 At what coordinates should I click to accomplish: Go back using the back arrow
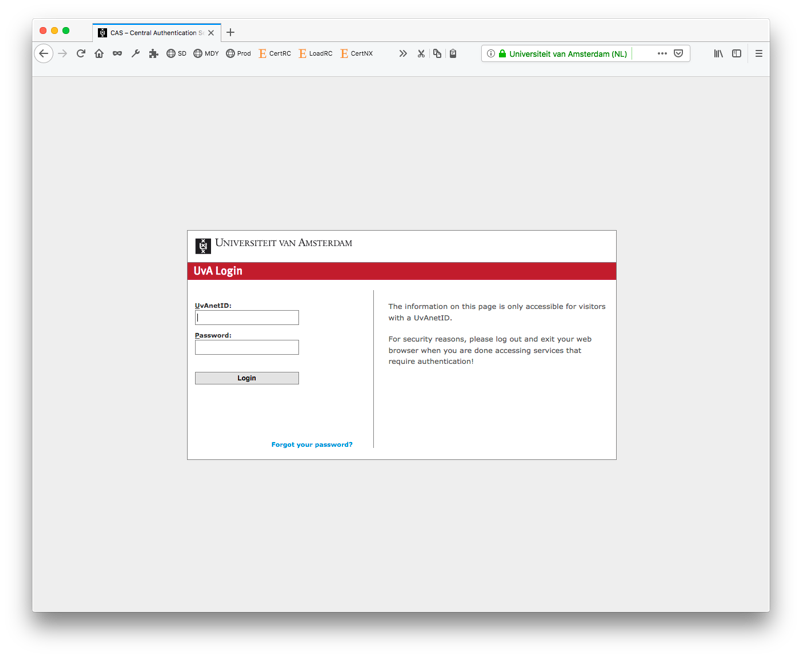tap(43, 53)
